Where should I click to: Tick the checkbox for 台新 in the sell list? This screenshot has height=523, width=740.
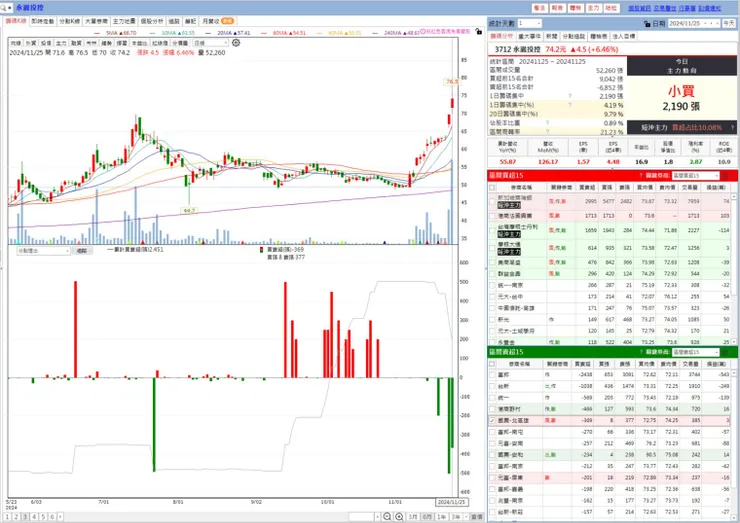[x=492, y=386]
